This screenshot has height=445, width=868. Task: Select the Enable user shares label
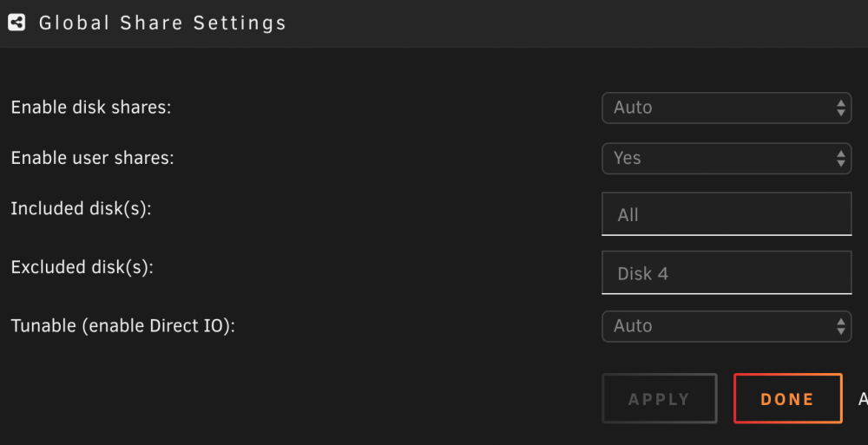pos(93,158)
